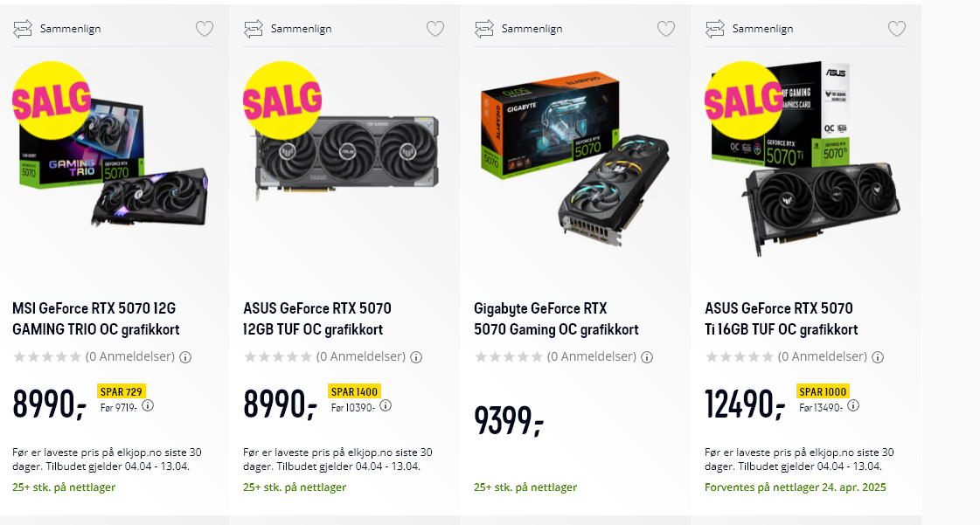Click info icon beside Før 13490 price

853,405
